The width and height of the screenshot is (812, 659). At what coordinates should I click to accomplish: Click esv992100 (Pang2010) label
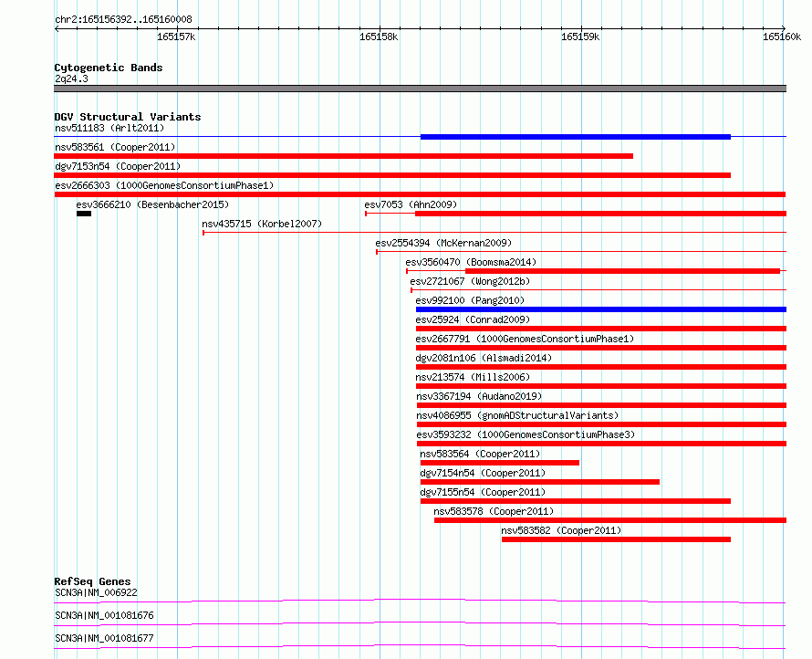[470, 300]
